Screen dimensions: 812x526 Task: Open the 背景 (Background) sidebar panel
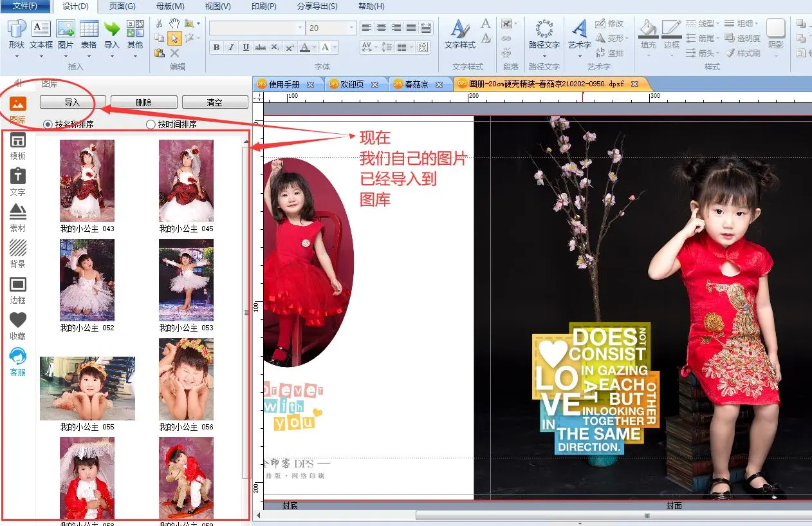pyautogui.click(x=17, y=253)
